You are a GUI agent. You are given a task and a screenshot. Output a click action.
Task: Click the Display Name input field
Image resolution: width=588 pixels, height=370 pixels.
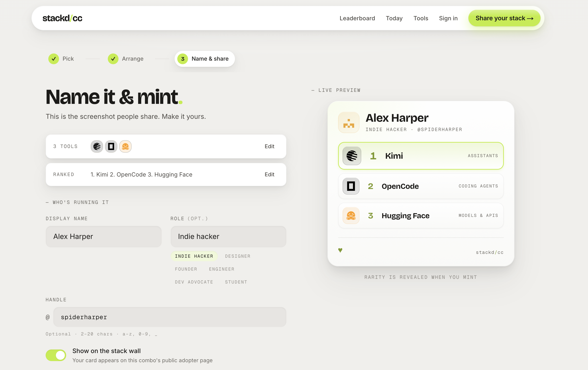[104, 236]
